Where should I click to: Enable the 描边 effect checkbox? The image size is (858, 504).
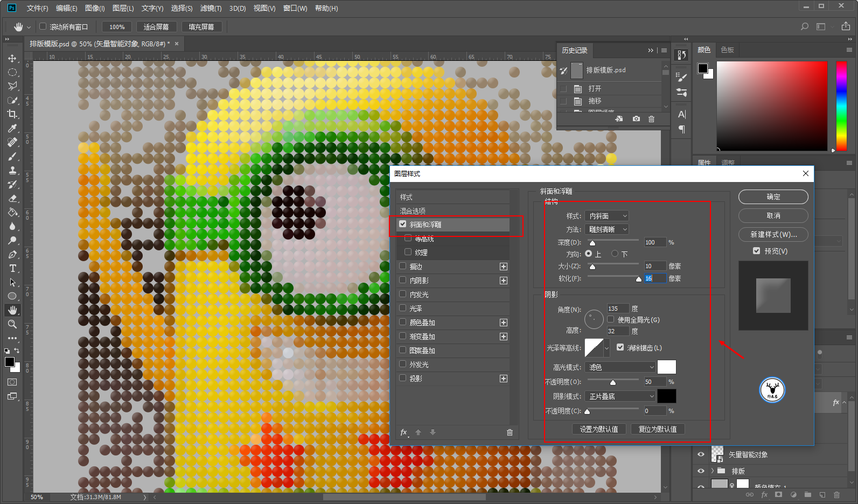pyautogui.click(x=403, y=266)
